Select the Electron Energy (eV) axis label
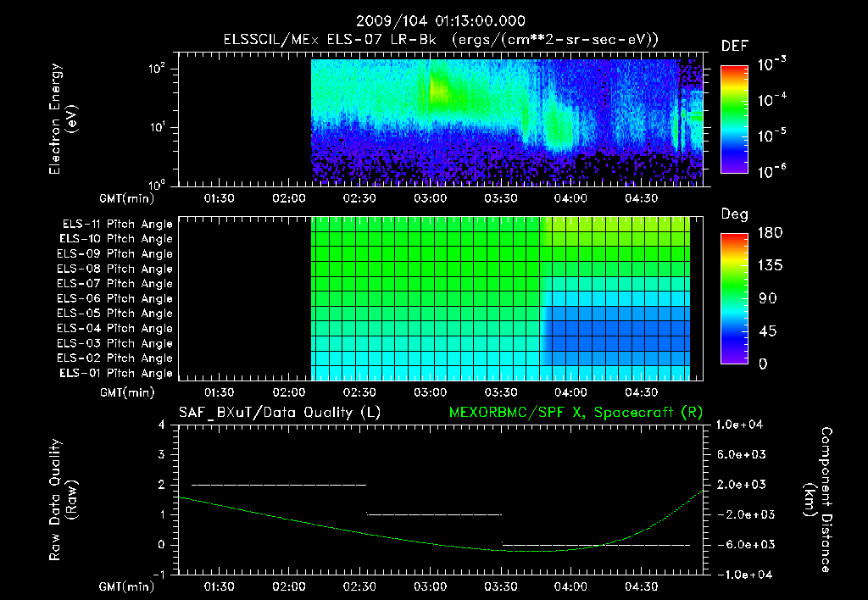 point(63,119)
